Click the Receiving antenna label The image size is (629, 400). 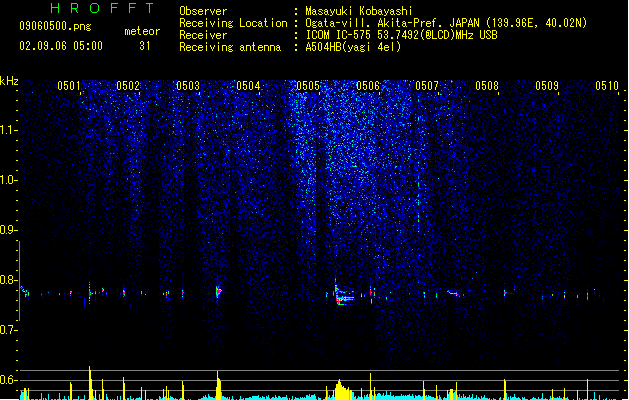(x=230, y=47)
